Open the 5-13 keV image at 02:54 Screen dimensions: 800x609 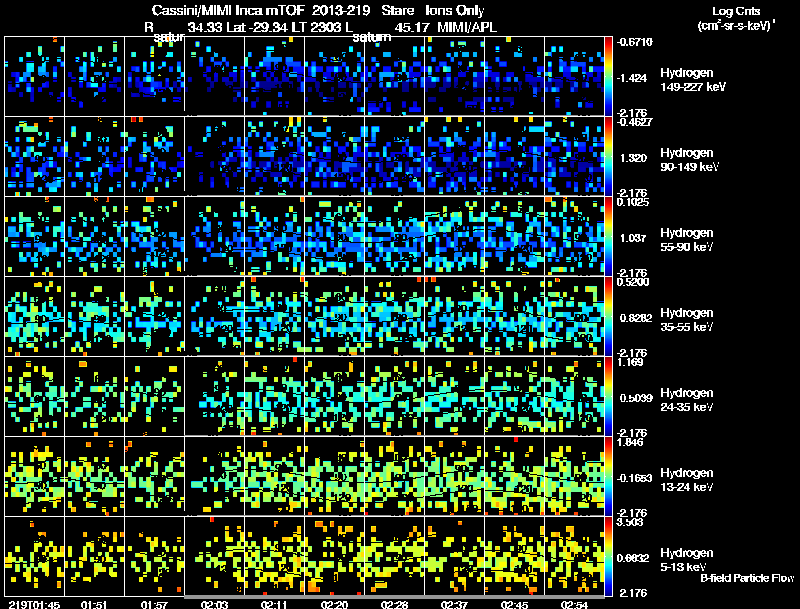point(573,556)
